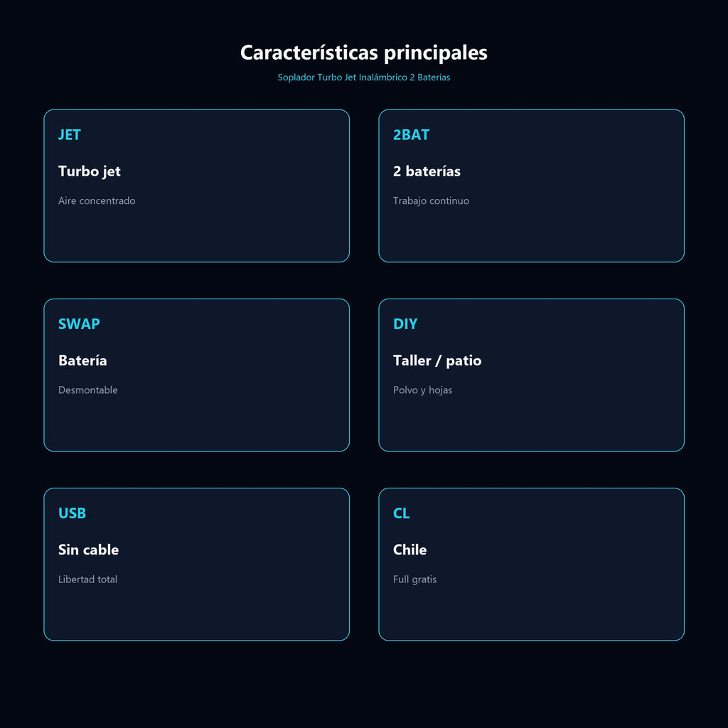The height and width of the screenshot is (728, 728).
Task: Click the CL badge label
Action: (x=401, y=513)
